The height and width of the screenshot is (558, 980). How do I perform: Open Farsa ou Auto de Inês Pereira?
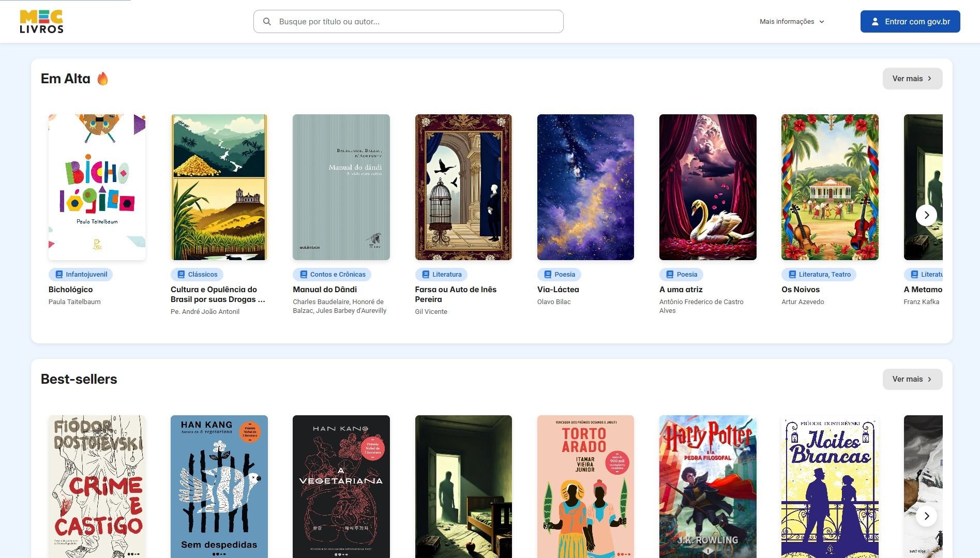point(455,294)
